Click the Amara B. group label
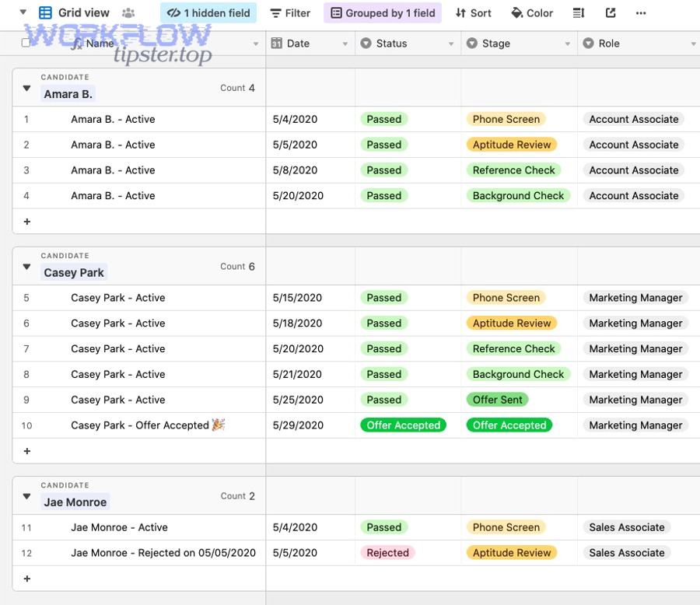 (68, 94)
